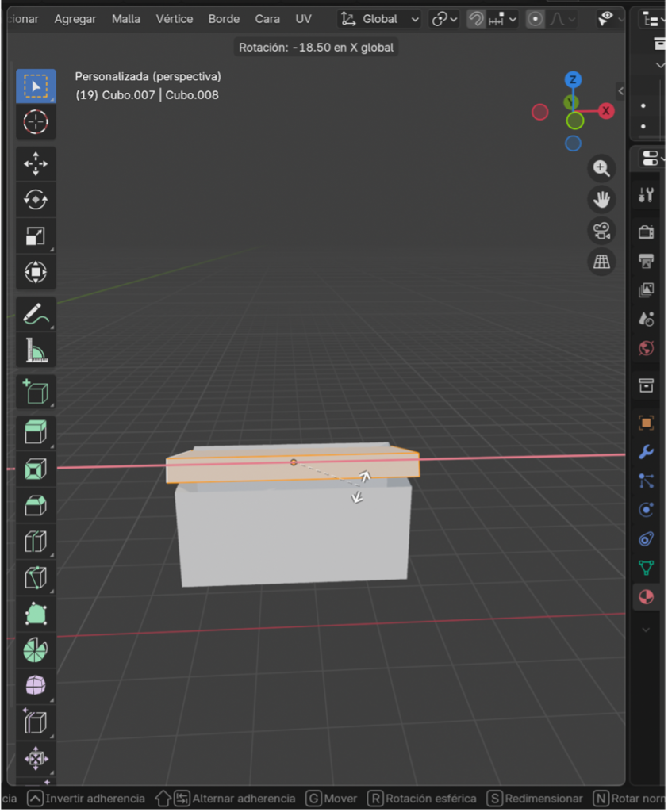Choose the Inset Faces tool
Screen dimensions: 668x812
[36, 469]
